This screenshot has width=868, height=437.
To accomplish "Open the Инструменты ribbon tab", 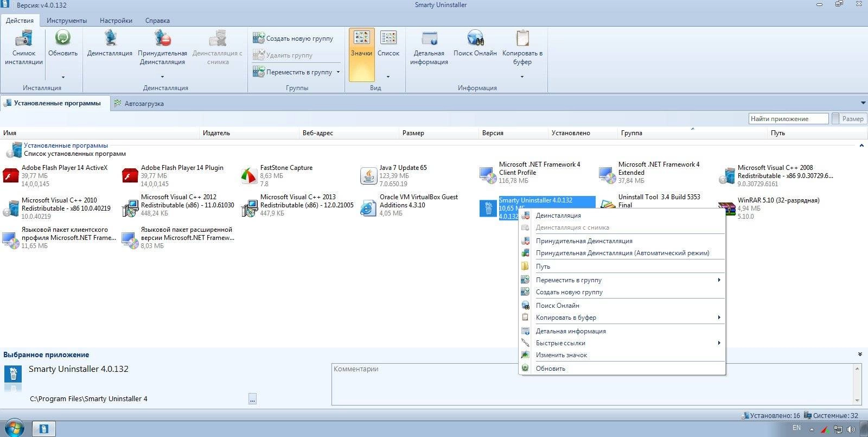I will click(67, 21).
